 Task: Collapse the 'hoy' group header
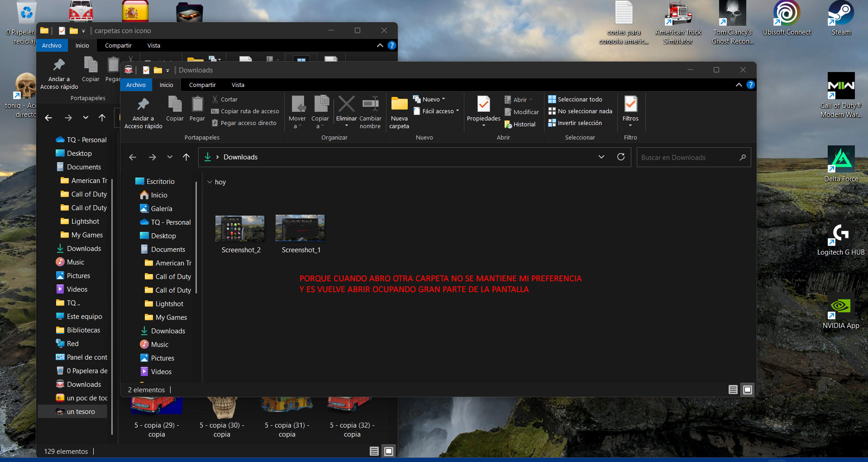click(x=210, y=182)
